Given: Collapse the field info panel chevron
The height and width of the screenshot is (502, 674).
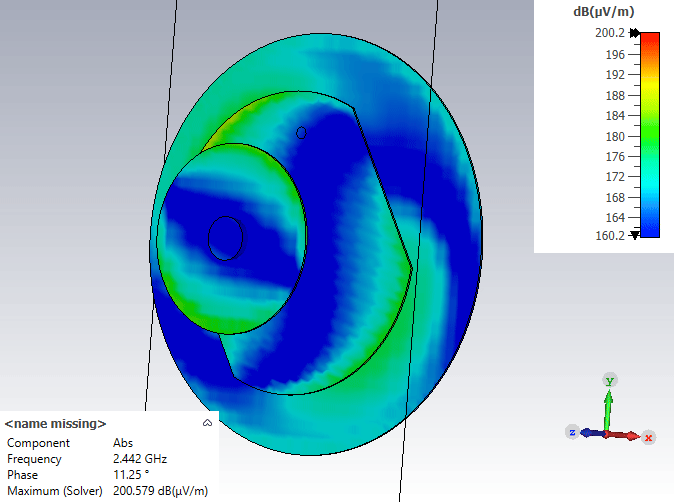Looking at the screenshot, I should tap(208, 423).
